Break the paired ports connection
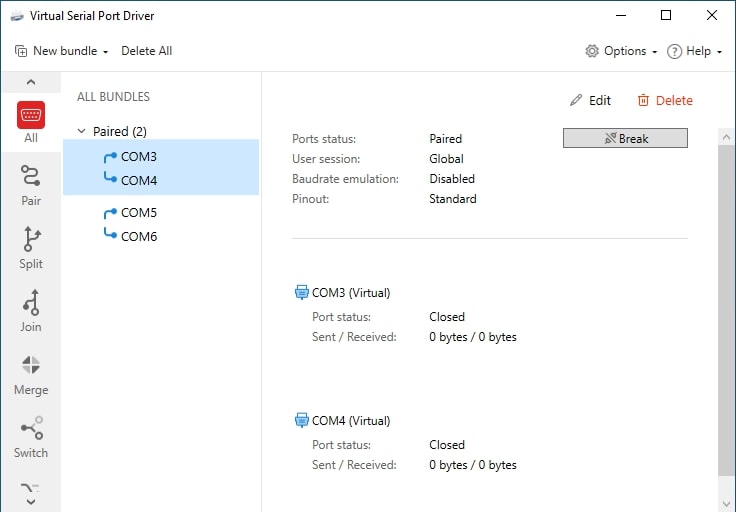Screen dimensions: 736x512 (x=625, y=138)
